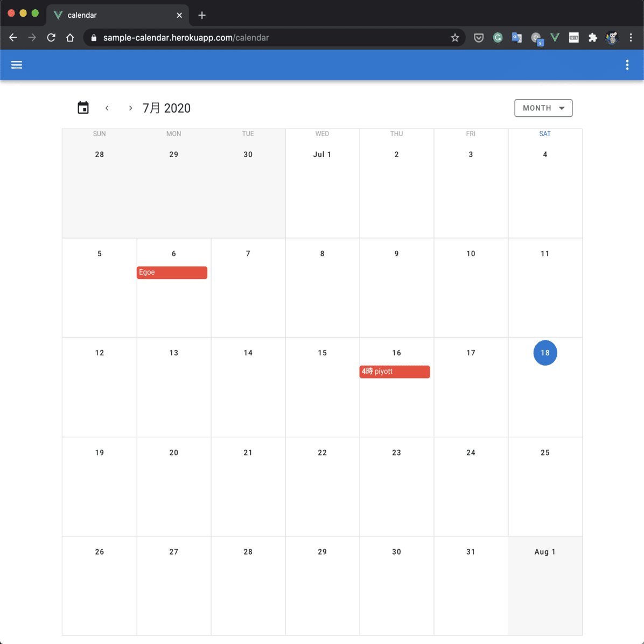Bookmark this page with star
The width and height of the screenshot is (644, 644).
[454, 38]
